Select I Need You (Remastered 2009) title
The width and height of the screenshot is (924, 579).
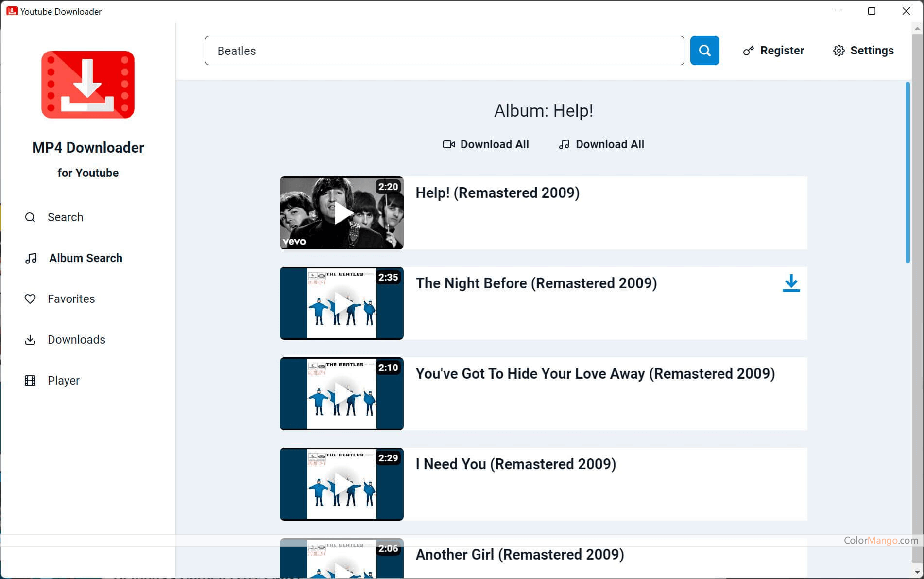(515, 464)
